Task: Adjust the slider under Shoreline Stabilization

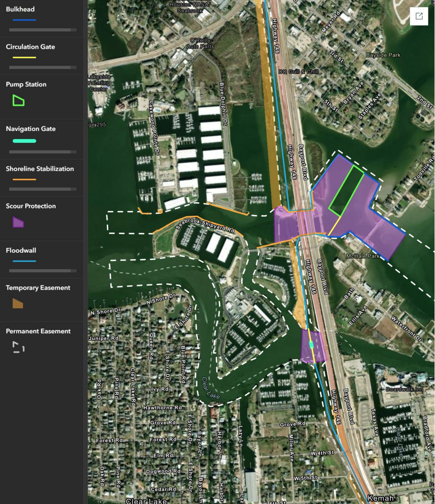Action: click(43, 189)
